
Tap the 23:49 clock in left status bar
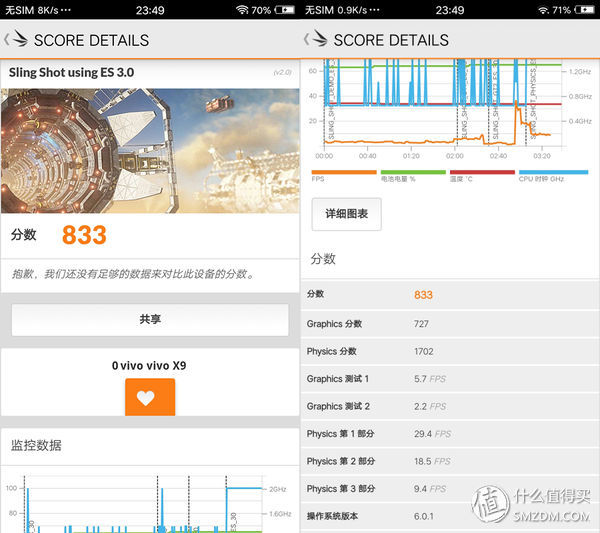point(150,10)
